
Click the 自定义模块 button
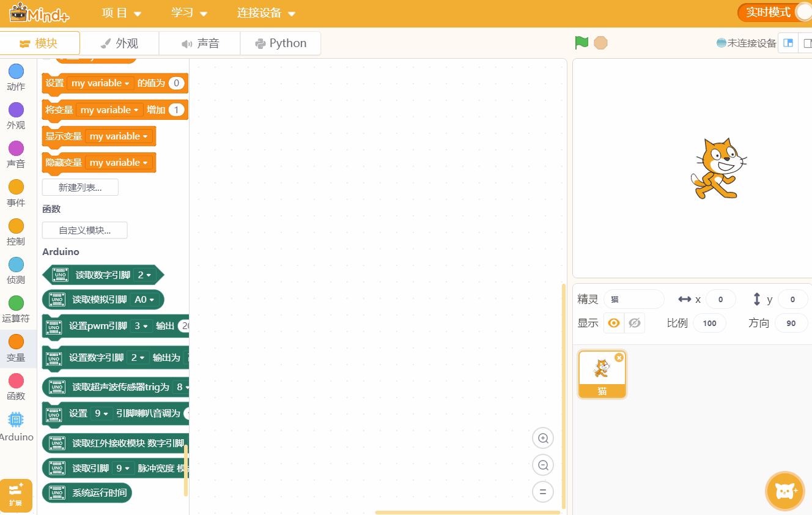(x=85, y=230)
